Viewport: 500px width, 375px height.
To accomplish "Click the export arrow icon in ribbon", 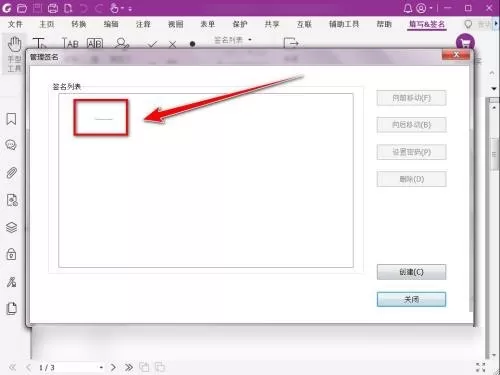I will click(291, 43).
